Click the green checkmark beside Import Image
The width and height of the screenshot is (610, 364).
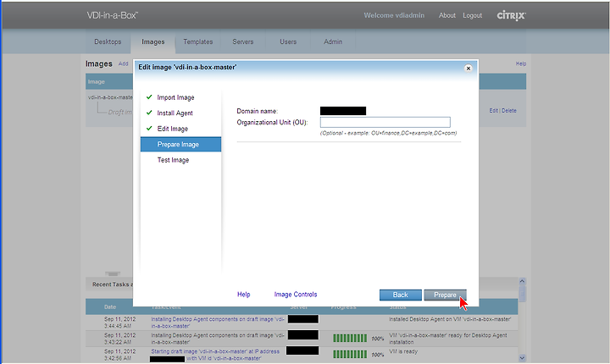(149, 97)
